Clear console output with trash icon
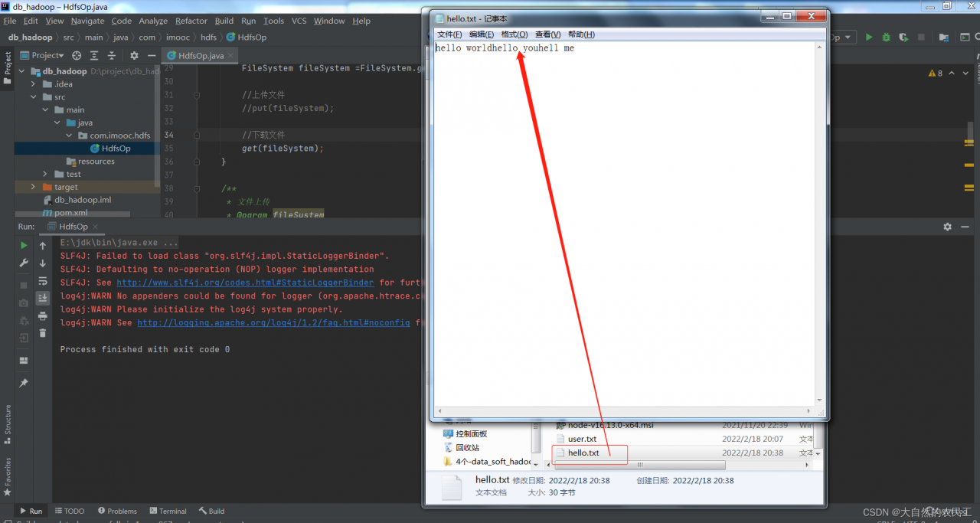 tap(43, 333)
